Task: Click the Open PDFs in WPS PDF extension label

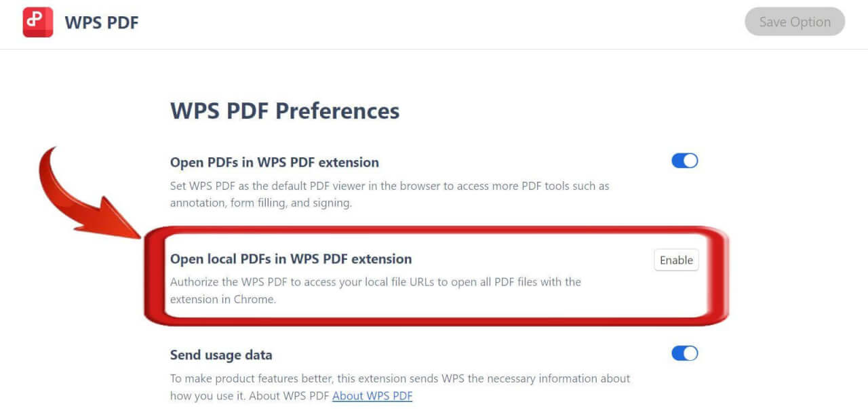Action: tap(273, 162)
